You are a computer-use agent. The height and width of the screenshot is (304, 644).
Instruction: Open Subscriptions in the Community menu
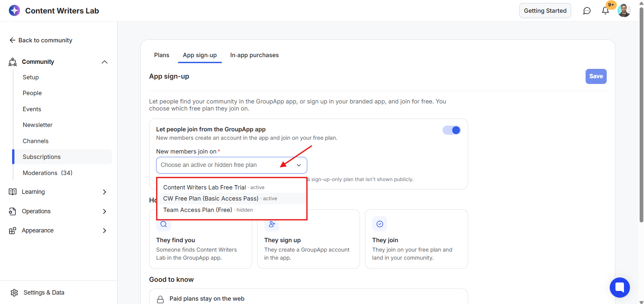(x=62, y=157)
